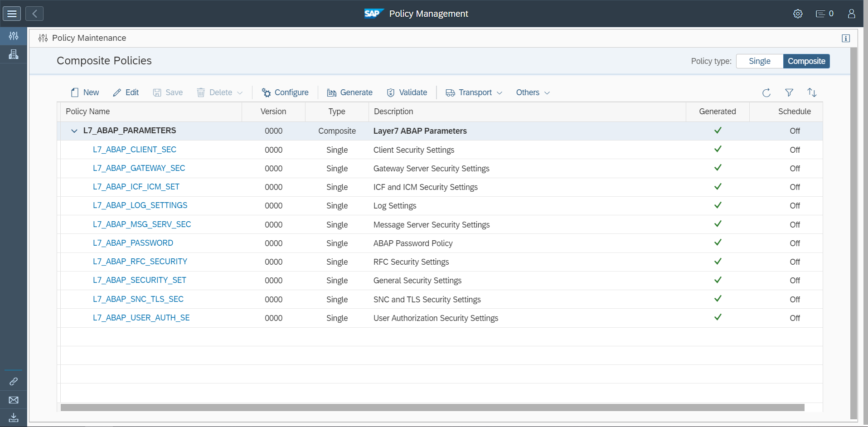Open the table sort options

click(812, 92)
